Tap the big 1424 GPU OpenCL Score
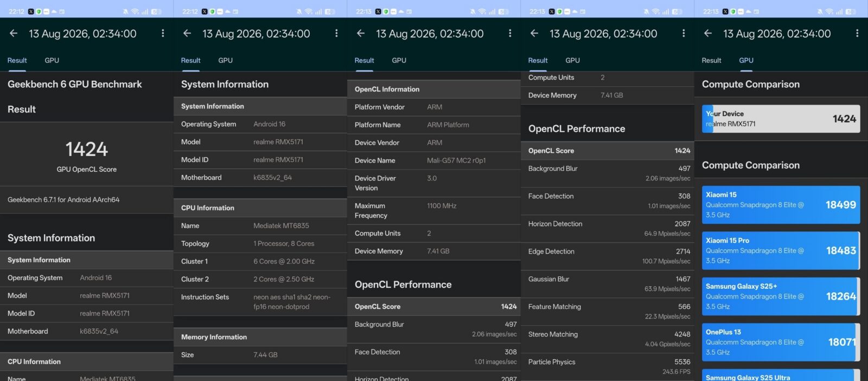868x381 pixels. click(x=87, y=149)
